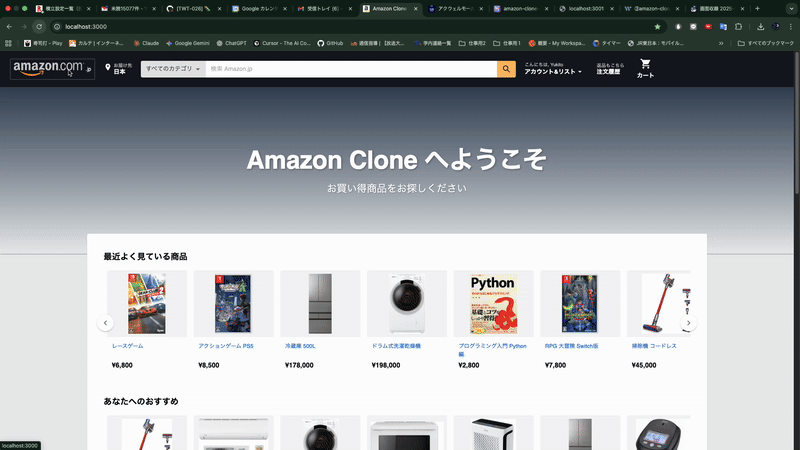Go back with carousel left arrow
Viewport: 800px width, 450px height.
[106, 323]
